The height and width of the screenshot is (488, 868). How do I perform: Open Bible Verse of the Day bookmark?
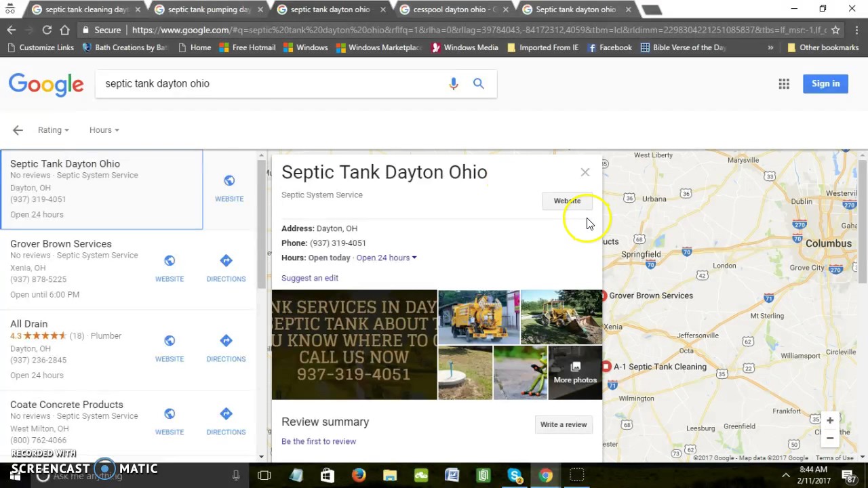683,47
